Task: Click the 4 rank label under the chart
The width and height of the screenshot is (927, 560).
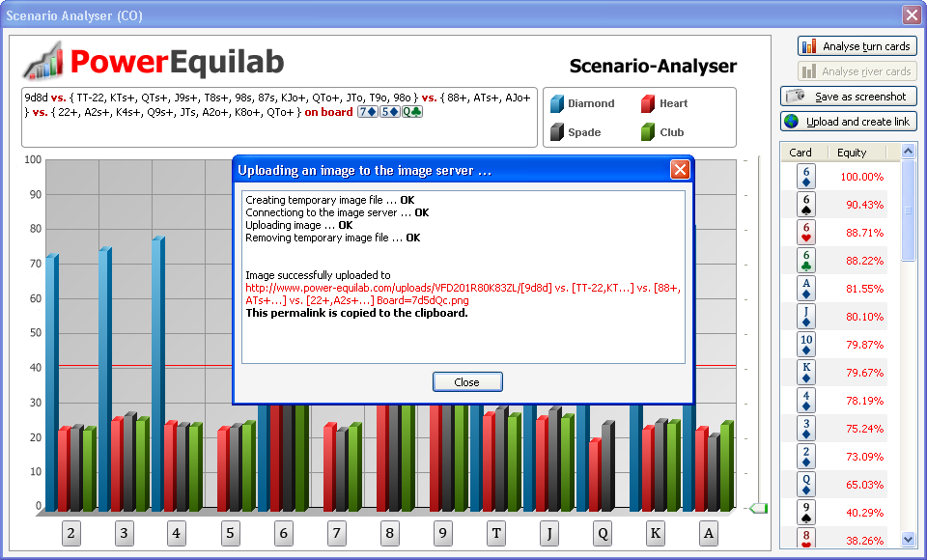Action: [x=176, y=533]
